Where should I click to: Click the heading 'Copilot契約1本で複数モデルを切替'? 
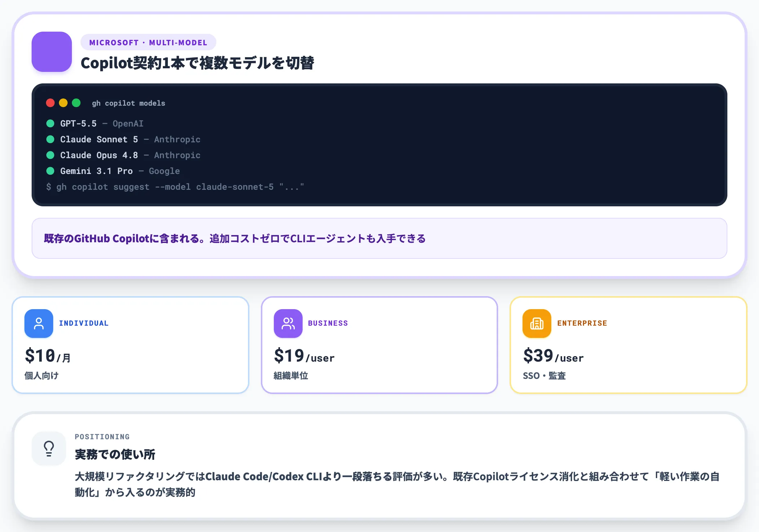coord(197,63)
